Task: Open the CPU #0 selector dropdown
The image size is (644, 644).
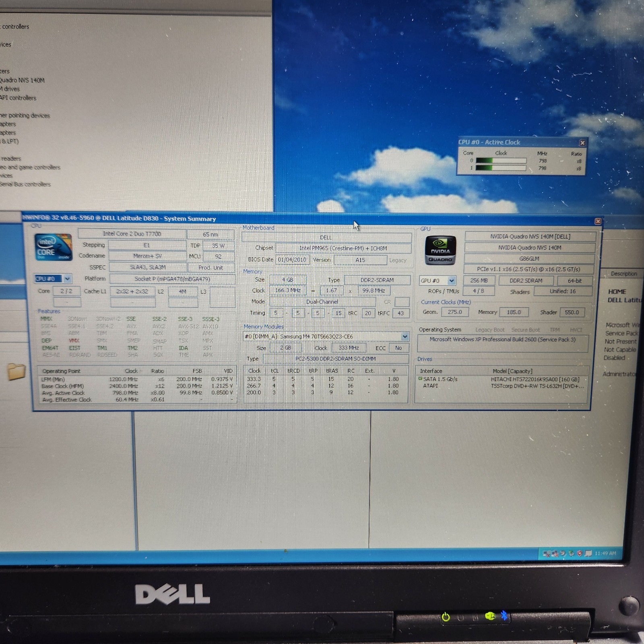Action: pyautogui.click(x=67, y=279)
